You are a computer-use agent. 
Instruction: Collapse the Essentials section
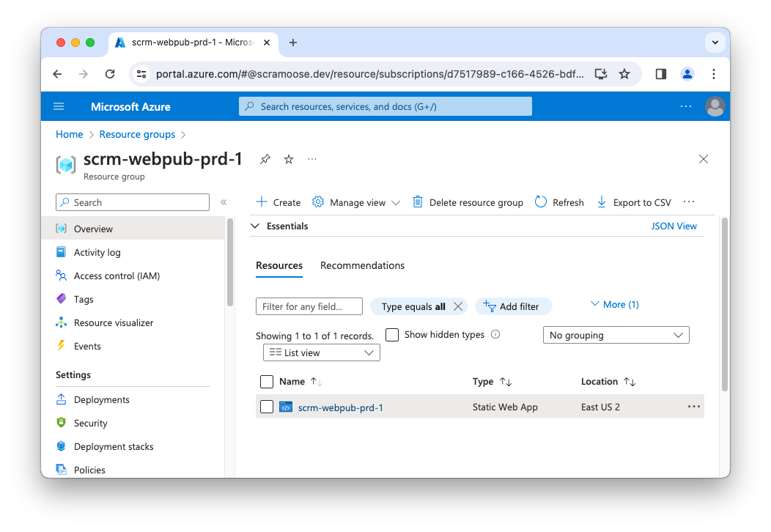tap(255, 226)
